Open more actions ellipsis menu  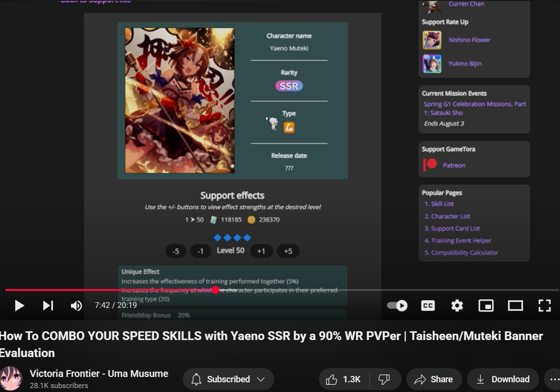[554, 379]
